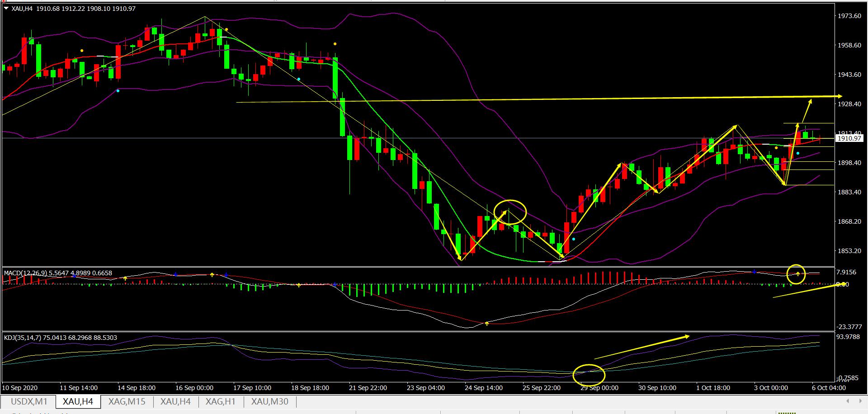Click the MACD 0.00 level label

click(842, 284)
